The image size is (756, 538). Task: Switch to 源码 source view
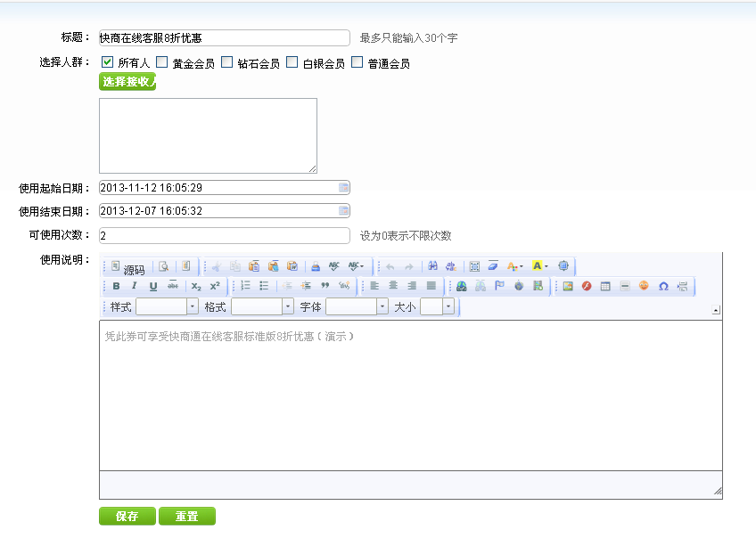[128, 267]
